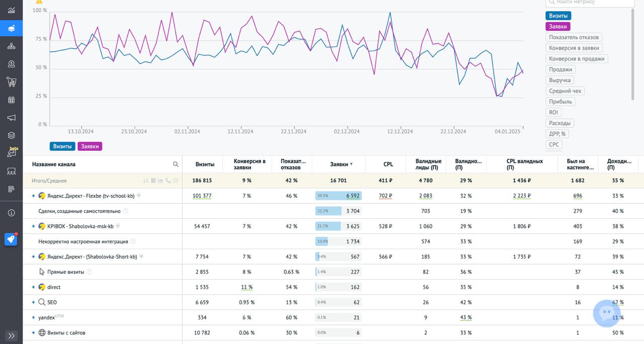Expand the SEO channel row

(x=33, y=302)
